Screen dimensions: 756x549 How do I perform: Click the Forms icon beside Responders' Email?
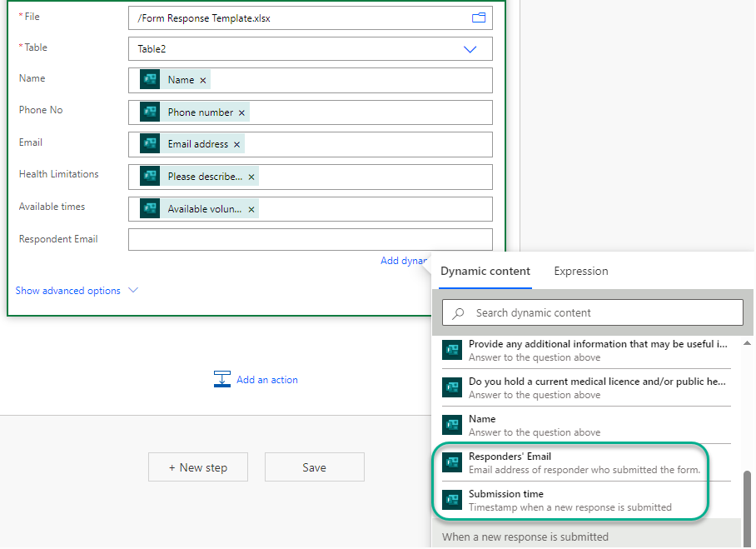pyautogui.click(x=452, y=462)
